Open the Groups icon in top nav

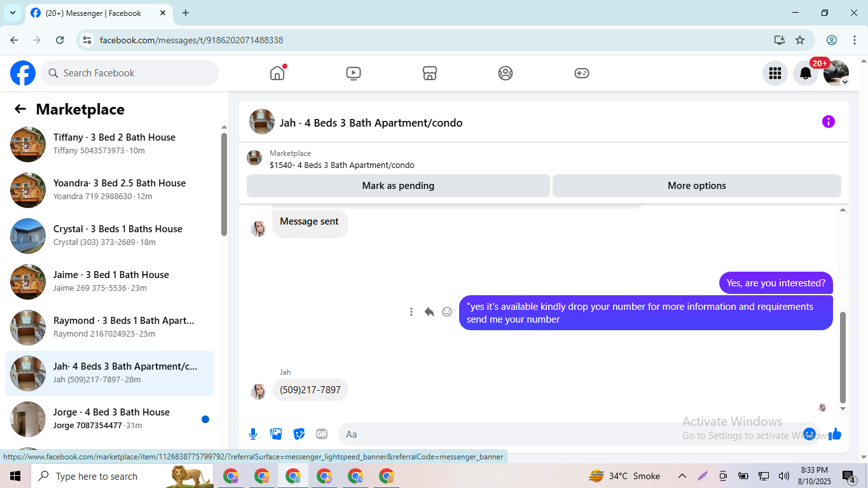click(506, 73)
